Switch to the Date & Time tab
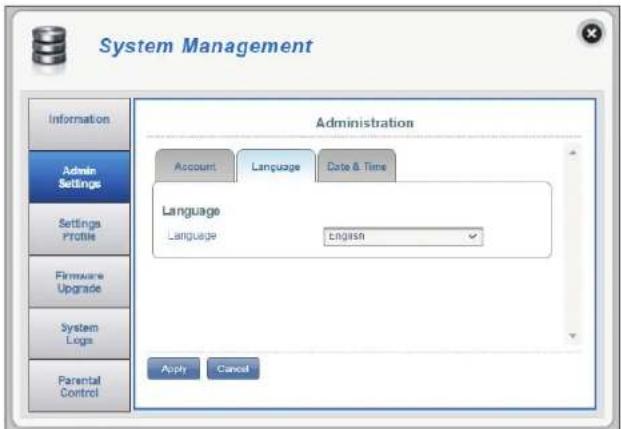Screen dimensions: 621x429 pyautogui.click(x=356, y=166)
